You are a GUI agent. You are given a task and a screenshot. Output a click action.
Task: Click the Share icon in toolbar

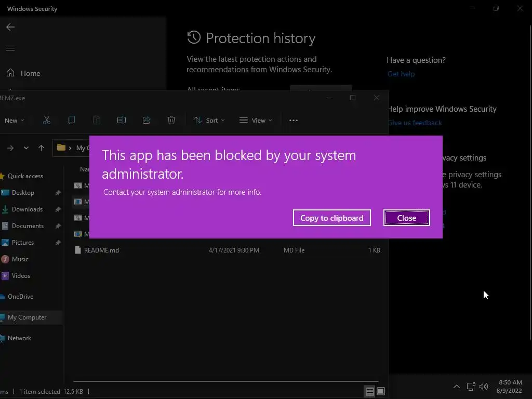pyautogui.click(x=147, y=120)
